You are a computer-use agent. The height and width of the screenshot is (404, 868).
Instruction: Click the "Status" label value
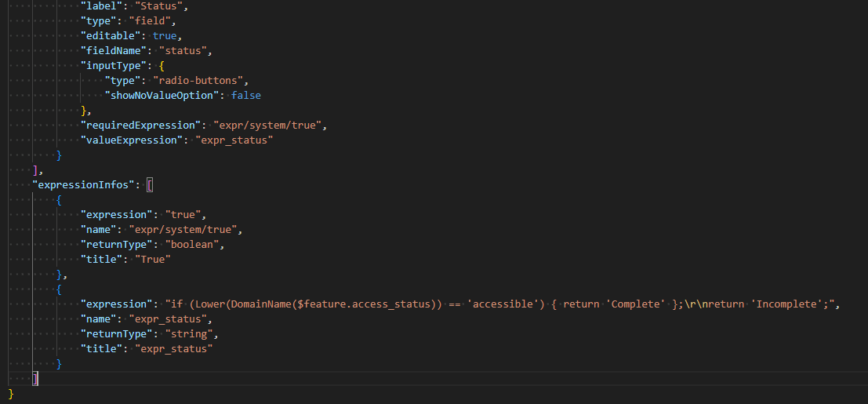click(x=160, y=6)
